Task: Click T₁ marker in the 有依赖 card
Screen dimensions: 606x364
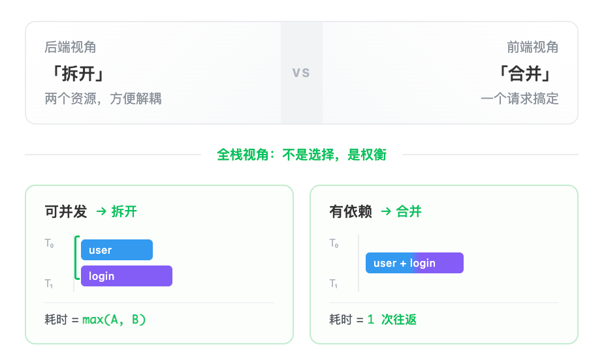Action: [x=334, y=283]
